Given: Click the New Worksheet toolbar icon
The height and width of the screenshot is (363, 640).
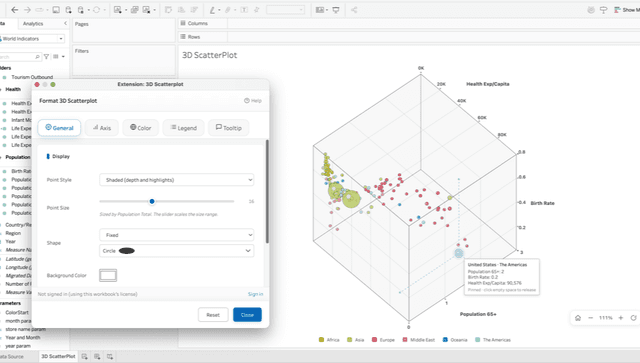Looking at the screenshot, I should coord(118,10).
